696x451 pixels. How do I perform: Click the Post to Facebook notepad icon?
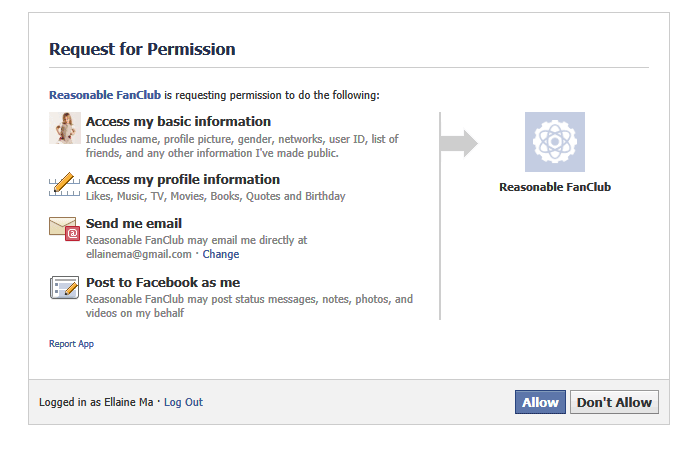[x=65, y=288]
